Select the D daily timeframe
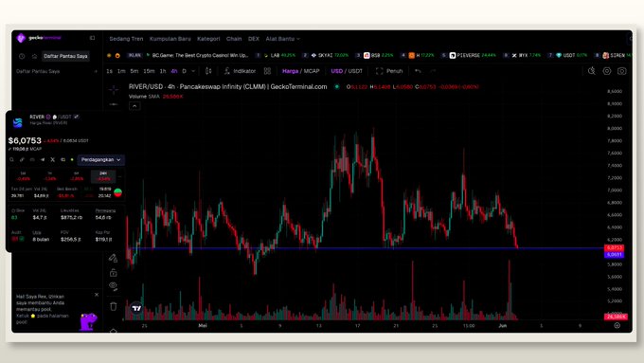The width and height of the screenshot is (644, 363). [x=184, y=71]
